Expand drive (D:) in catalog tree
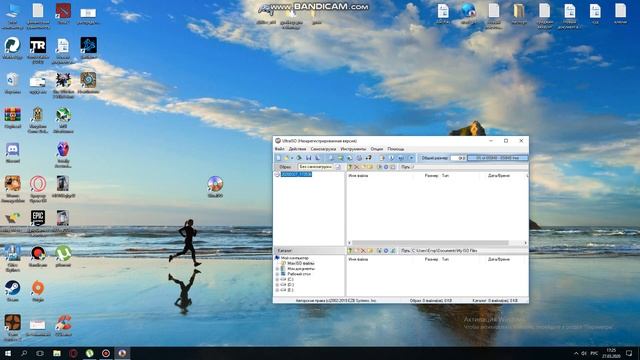The image size is (640, 360). [278, 285]
